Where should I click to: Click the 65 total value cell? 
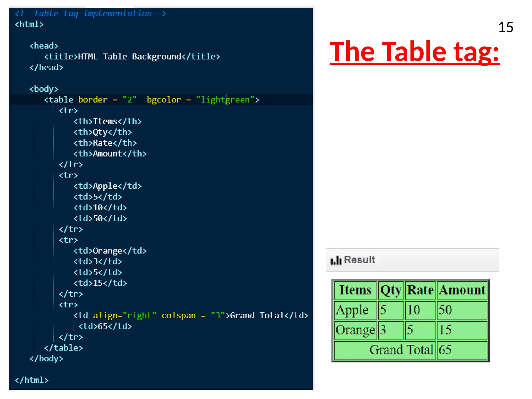462,350
